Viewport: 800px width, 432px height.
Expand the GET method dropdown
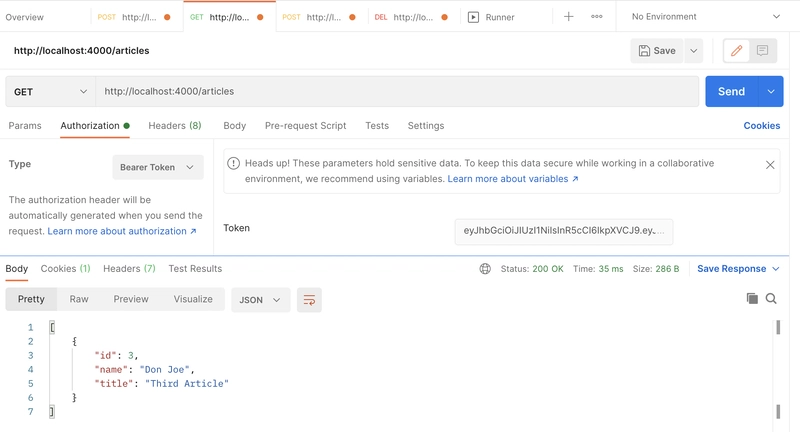click(x=50, y=92)
